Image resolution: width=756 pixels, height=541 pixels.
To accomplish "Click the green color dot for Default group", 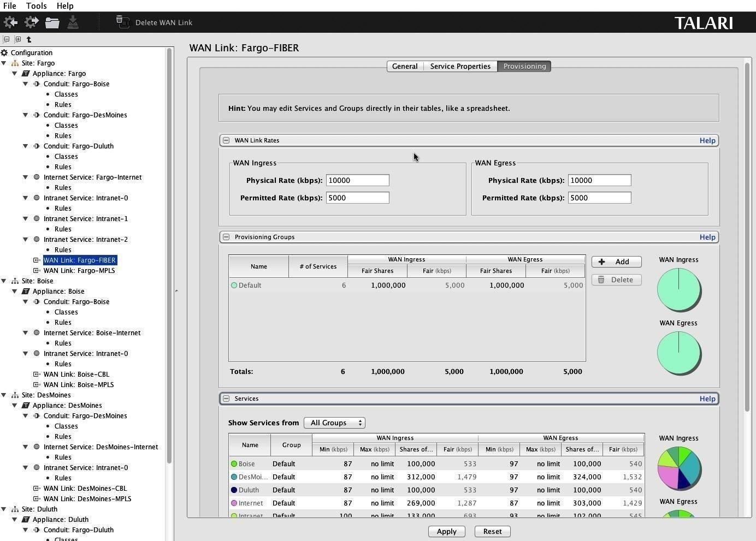I will 234,286.
